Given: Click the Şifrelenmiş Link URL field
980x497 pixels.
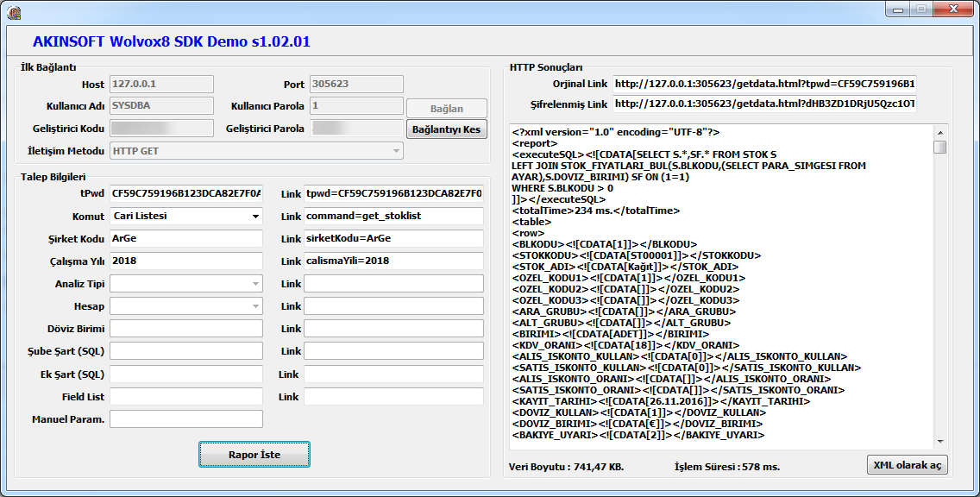Looking at the screenshot, I should point(764,104).
